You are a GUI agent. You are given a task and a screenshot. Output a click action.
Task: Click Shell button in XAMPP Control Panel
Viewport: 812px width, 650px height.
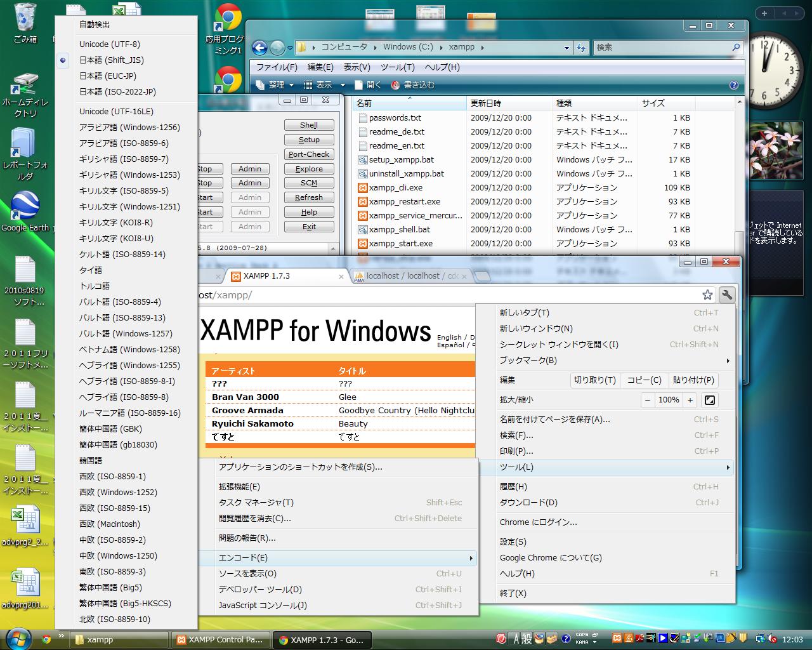(x=309, y=125)
